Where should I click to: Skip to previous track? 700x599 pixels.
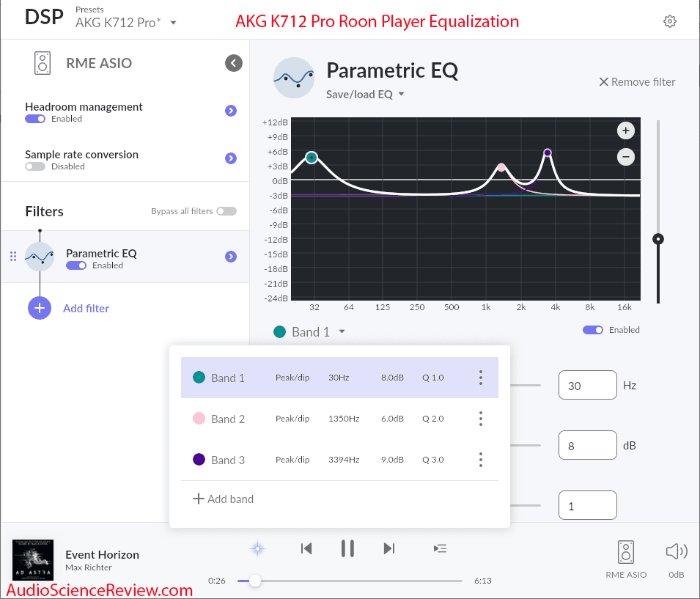pyautogui.click(x=306, y=548)
